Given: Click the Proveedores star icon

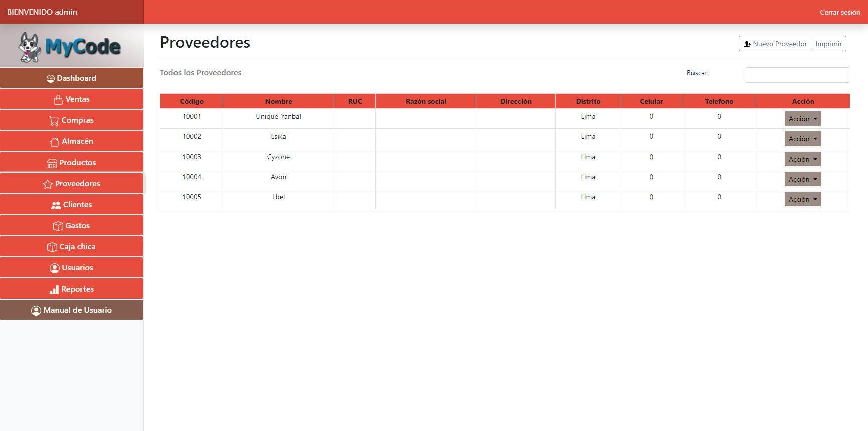Looking at the screenshot, I should (48, 184).
